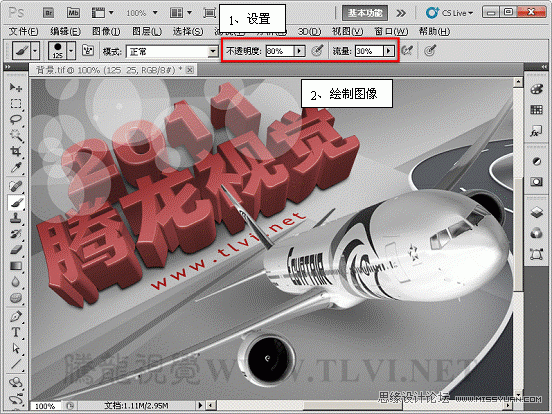Select the Clone Stamp tool
552x414 pixels.
tap(16, 218)
